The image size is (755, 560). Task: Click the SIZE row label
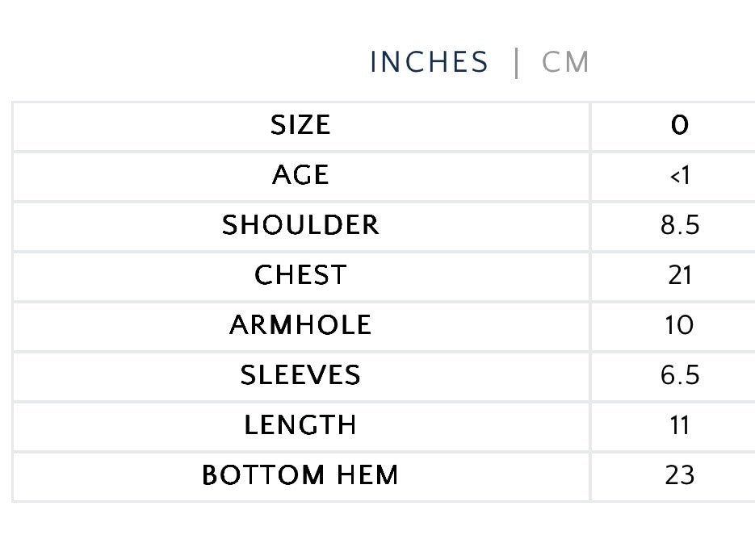click(300, 125)
